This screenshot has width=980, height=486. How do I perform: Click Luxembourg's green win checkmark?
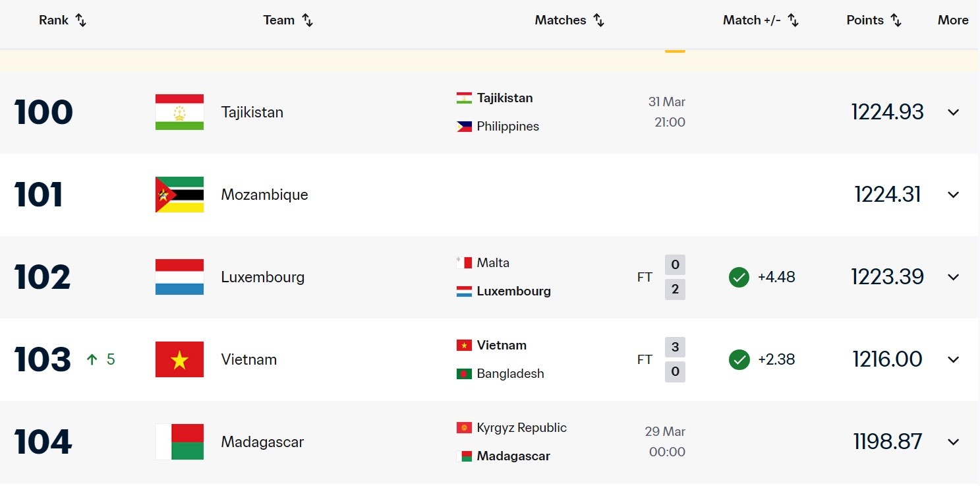coord(739,277)
